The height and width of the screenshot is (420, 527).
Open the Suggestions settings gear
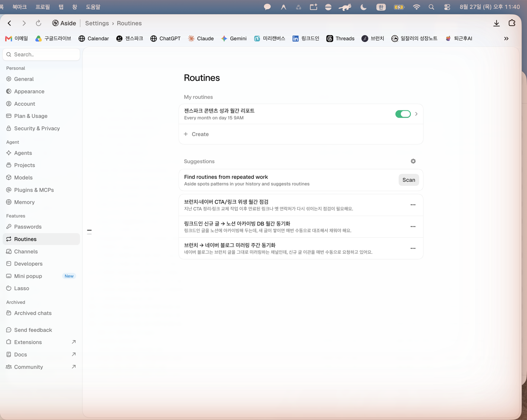(413, 161)
